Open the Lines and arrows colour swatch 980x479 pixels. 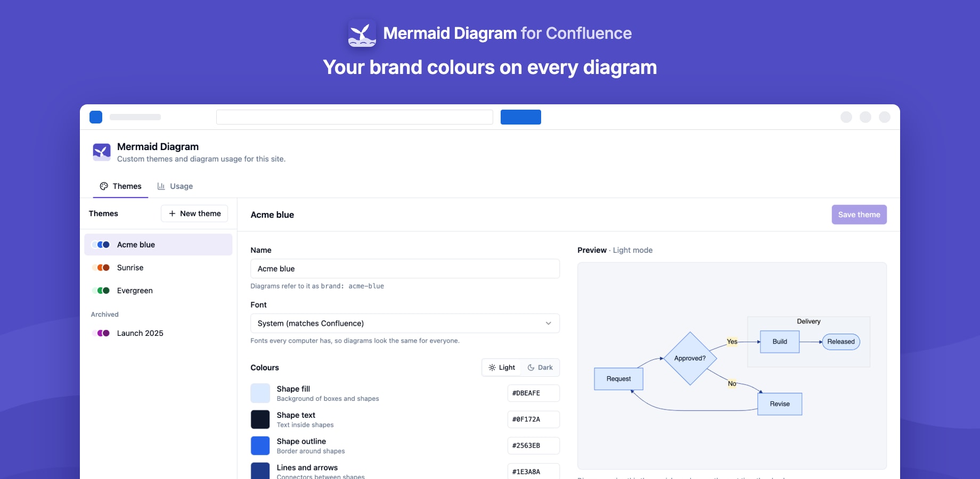(260, 471)
